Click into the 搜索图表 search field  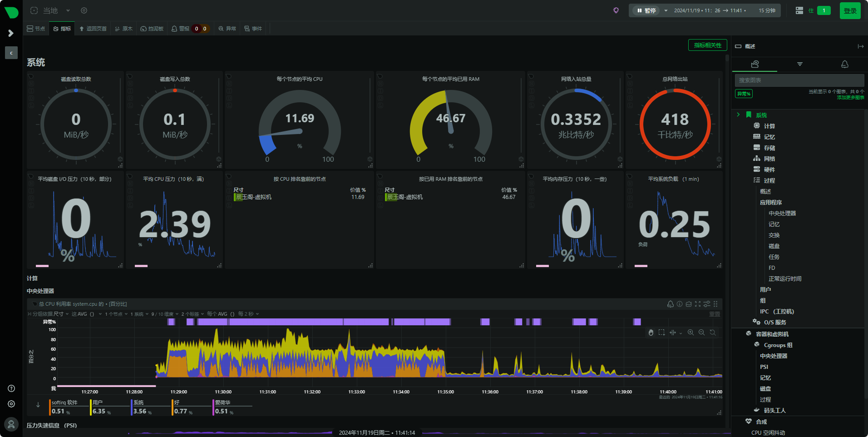point(799,80)
